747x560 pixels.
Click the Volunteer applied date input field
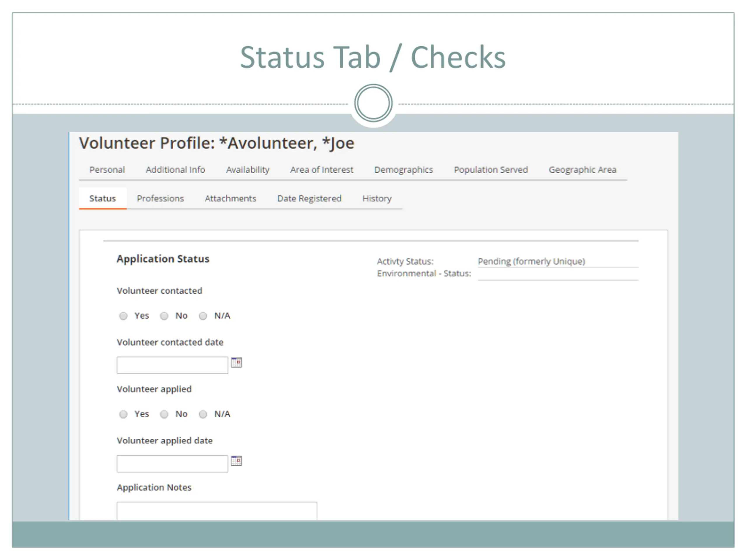[172, 463]
